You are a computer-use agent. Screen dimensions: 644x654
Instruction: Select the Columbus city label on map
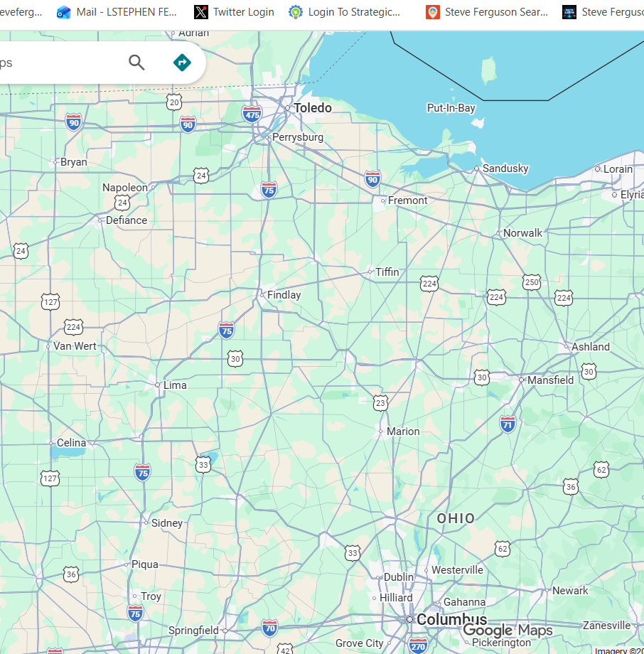[451, 619]
